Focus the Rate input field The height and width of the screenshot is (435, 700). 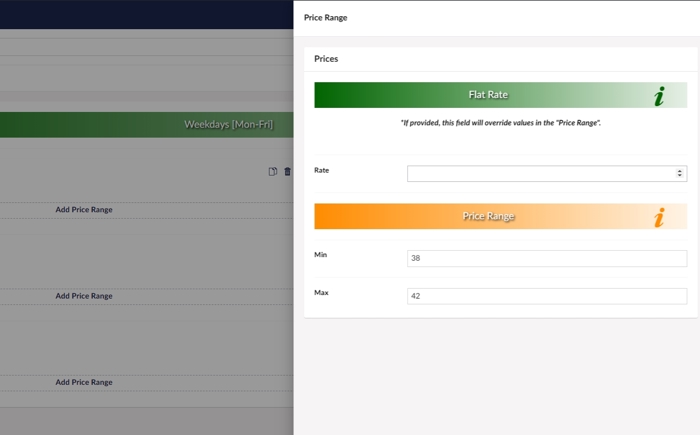point(547,173)
